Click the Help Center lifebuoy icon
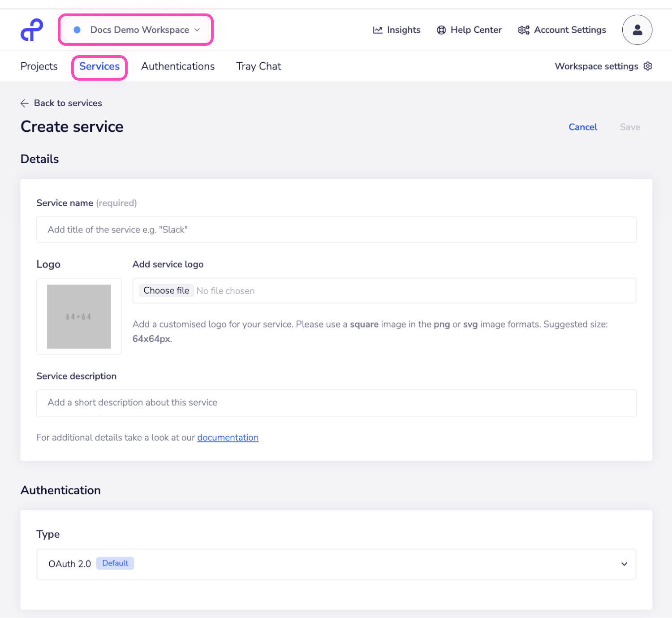Screen dimensions: 672x618 441,30
